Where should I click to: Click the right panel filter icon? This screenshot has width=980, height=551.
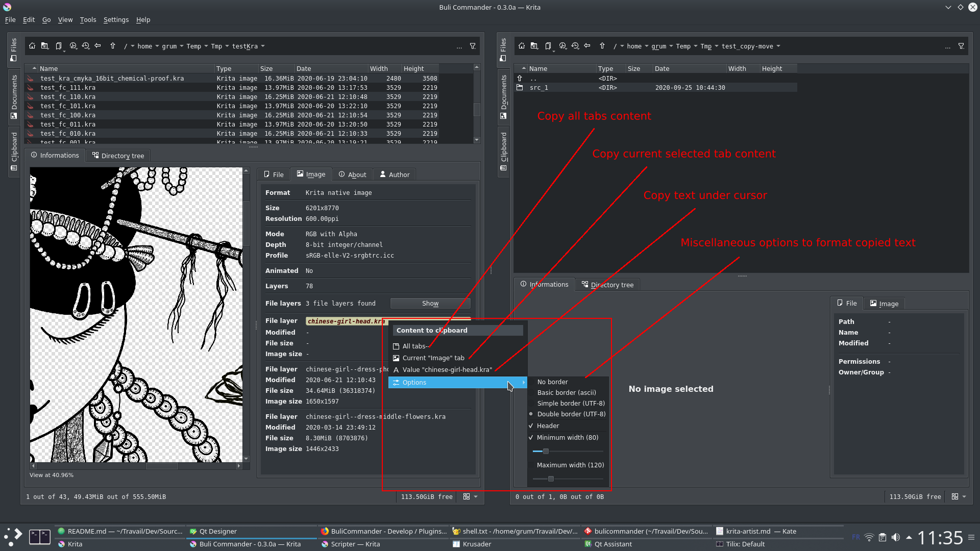click(x=961, y=46)
